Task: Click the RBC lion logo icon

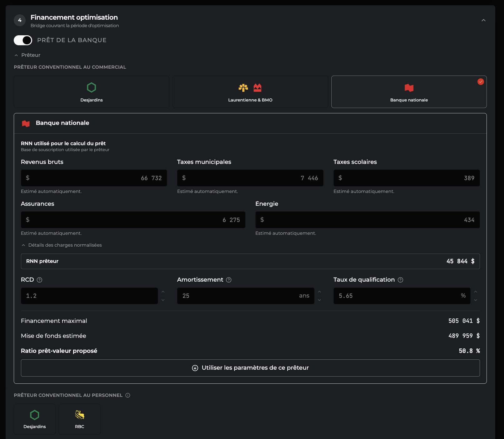Action: (80, 415)
